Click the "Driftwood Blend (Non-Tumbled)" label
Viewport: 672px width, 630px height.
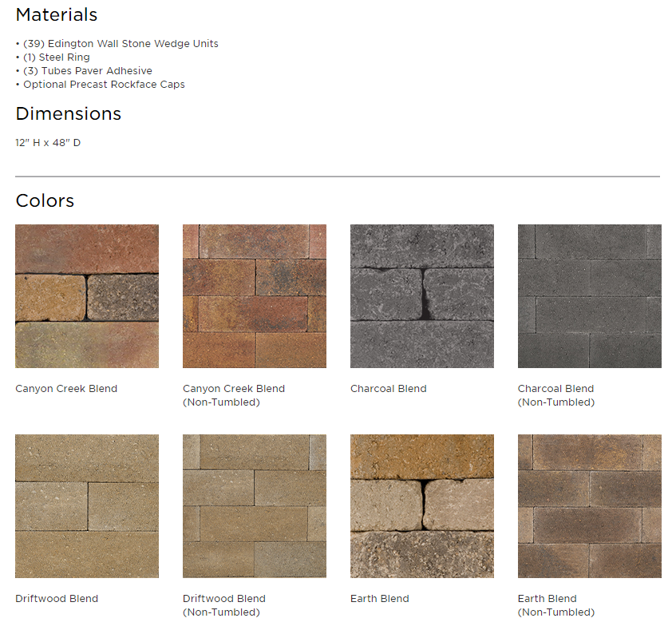(224, 605)
